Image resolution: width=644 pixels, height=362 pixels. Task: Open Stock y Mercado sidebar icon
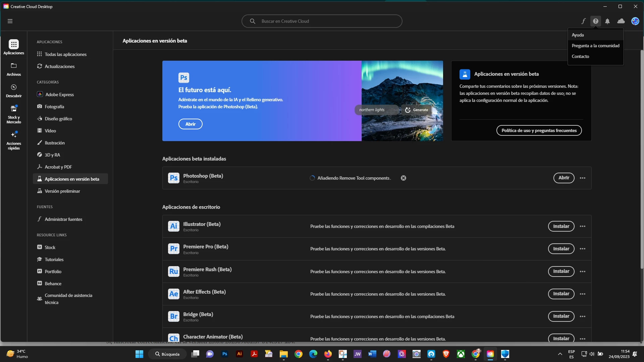coord(14,114)
